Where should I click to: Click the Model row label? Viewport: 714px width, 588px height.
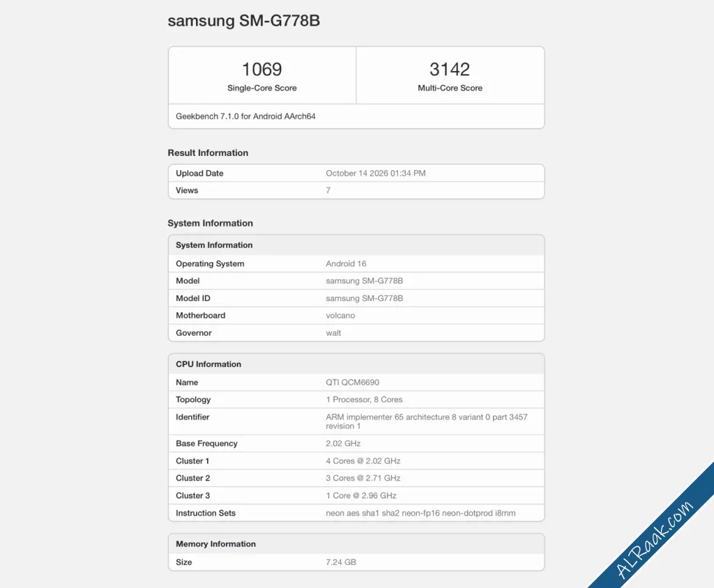click(188, 281)
